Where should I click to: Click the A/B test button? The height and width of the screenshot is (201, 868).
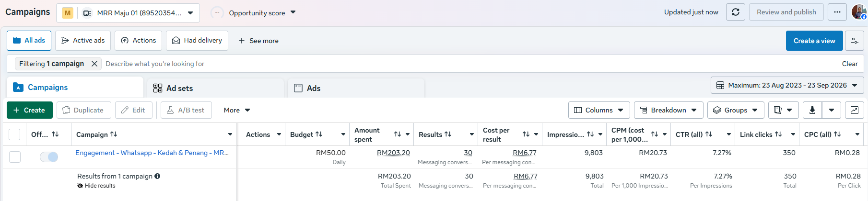(x=186, y=110)
